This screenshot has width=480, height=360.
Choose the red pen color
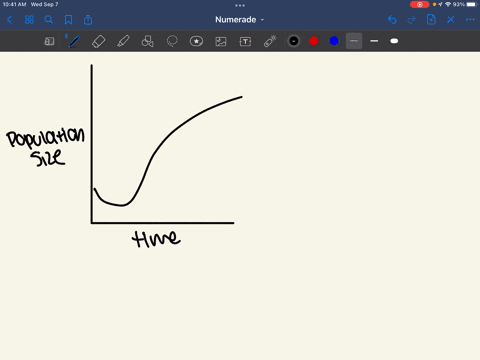314,41
